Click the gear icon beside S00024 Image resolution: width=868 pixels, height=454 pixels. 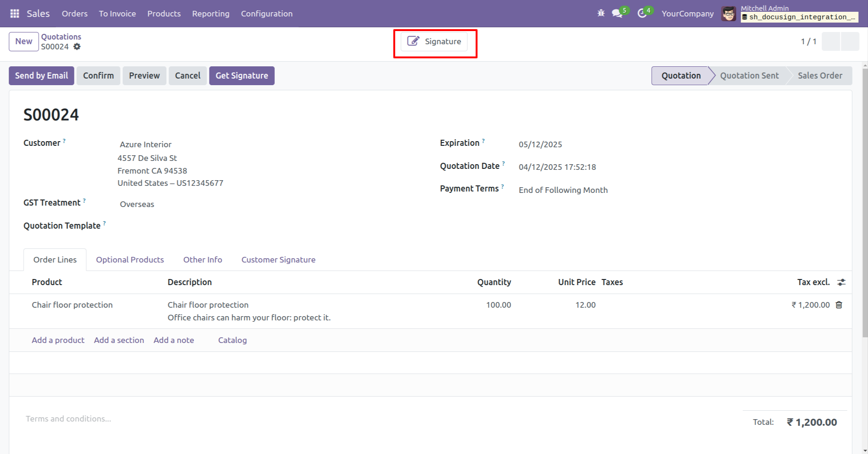click(x=77, y=47)
